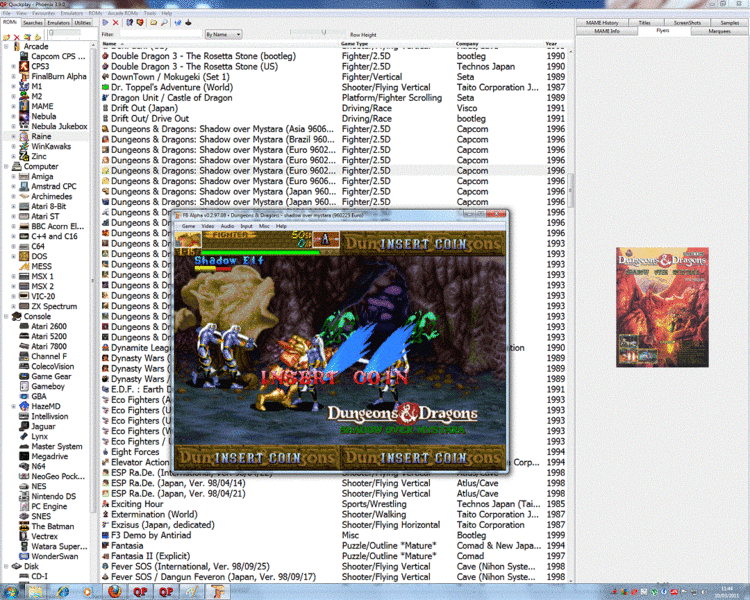The image size is (750, 600).
Task: Open the Samples tab
Action: point(729,22)
